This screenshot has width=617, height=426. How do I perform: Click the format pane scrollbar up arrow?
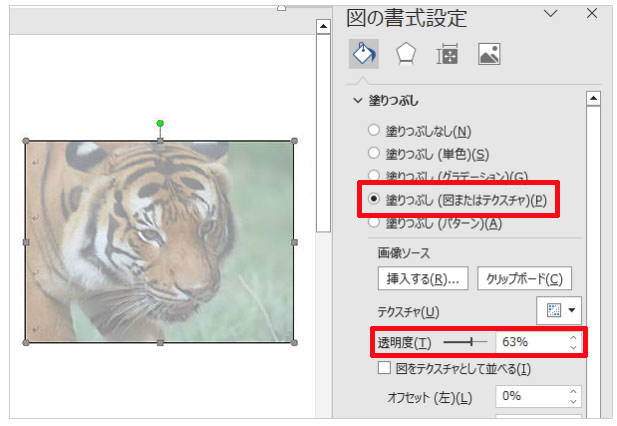click(x=593, y=98)
